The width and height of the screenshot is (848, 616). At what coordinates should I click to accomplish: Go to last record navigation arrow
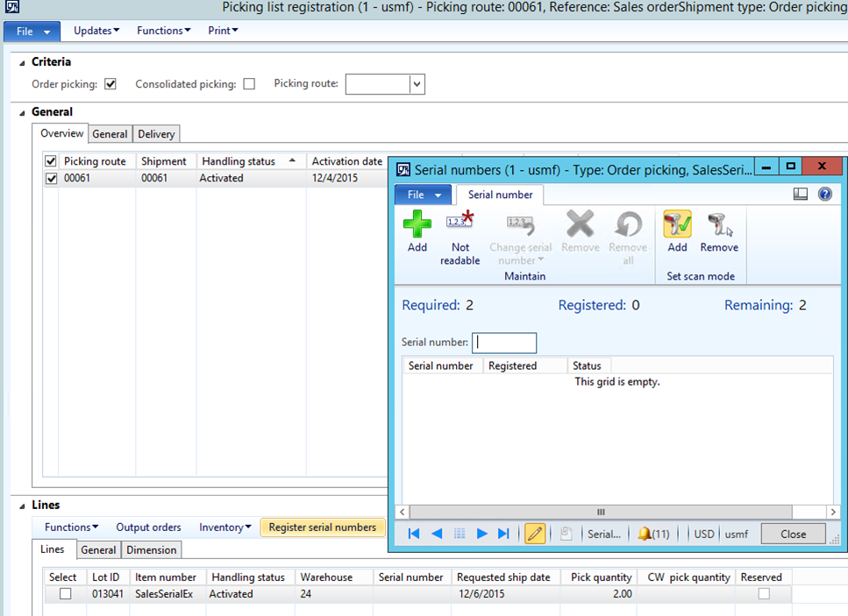click(503, 534)
